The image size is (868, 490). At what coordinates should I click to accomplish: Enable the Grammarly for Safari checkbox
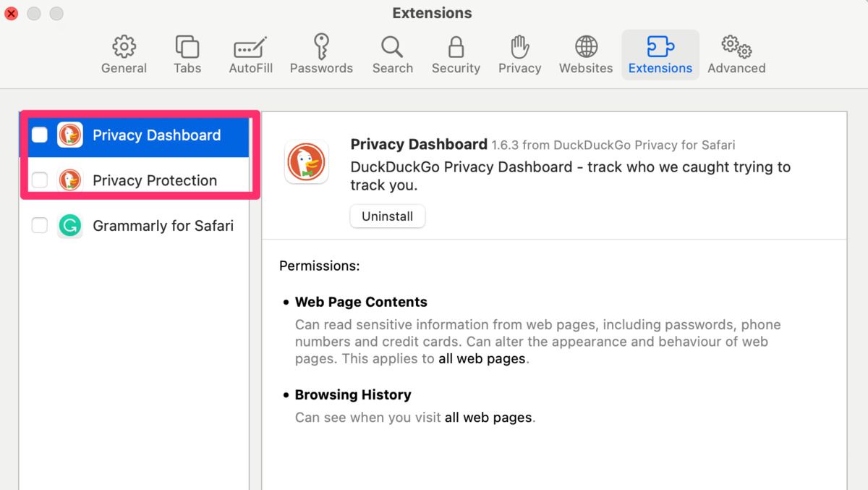click(x=40, y=226)
